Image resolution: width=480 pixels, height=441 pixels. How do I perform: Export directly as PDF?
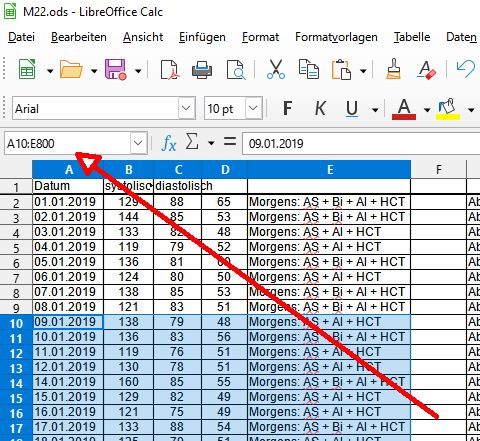click(x=170, y=69)
